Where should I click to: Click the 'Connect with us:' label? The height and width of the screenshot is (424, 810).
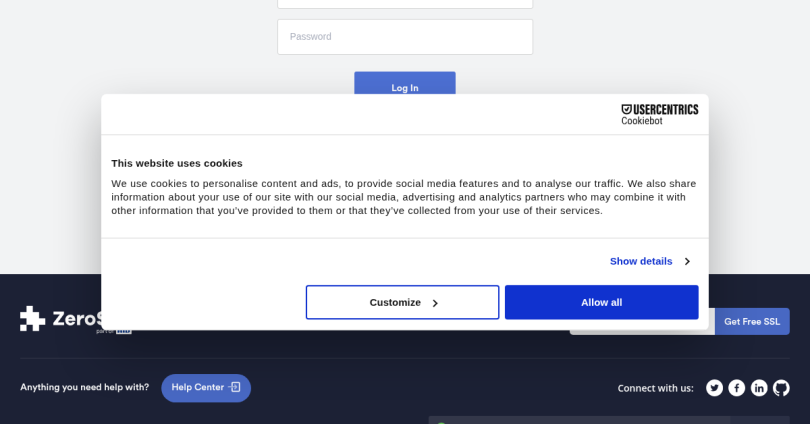point(655,388)
